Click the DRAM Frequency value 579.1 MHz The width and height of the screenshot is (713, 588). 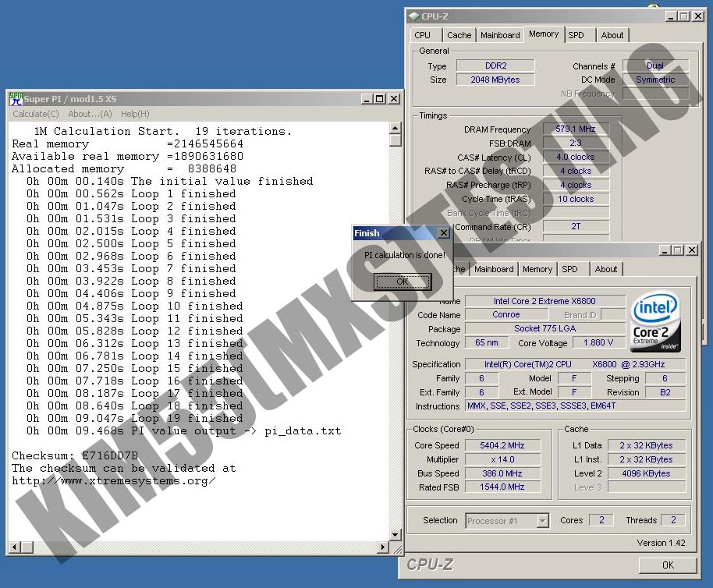point(576,129)
